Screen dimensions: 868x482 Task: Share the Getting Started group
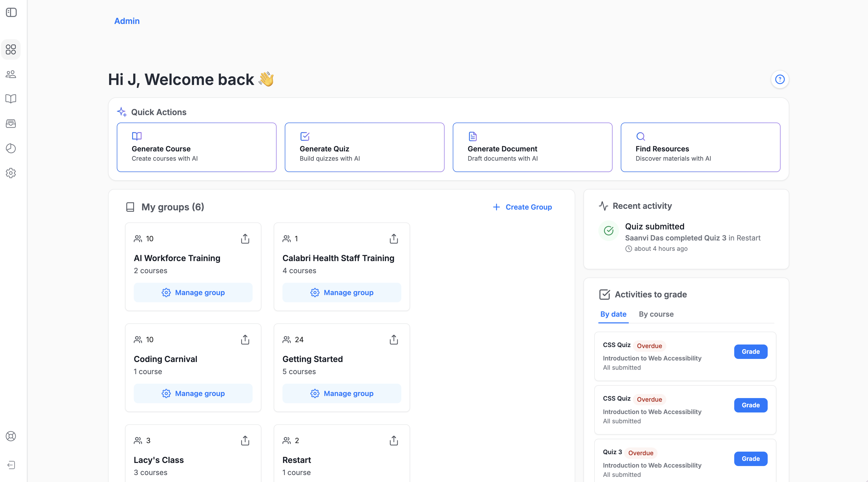394,340
